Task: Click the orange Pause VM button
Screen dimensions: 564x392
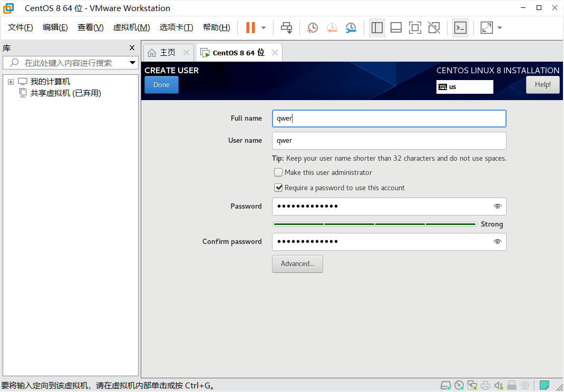Action: [x=250, y=28]
